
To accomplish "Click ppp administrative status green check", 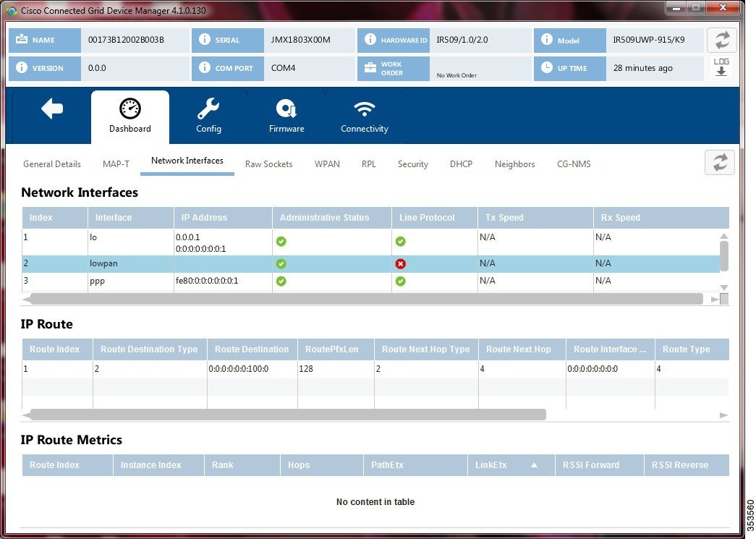I will [281, 281].
